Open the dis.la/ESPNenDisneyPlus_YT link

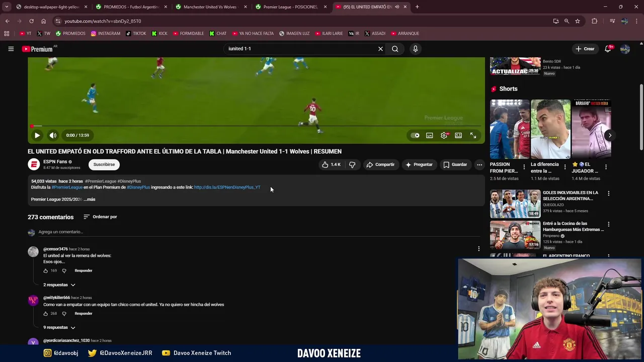coord(227,187)
